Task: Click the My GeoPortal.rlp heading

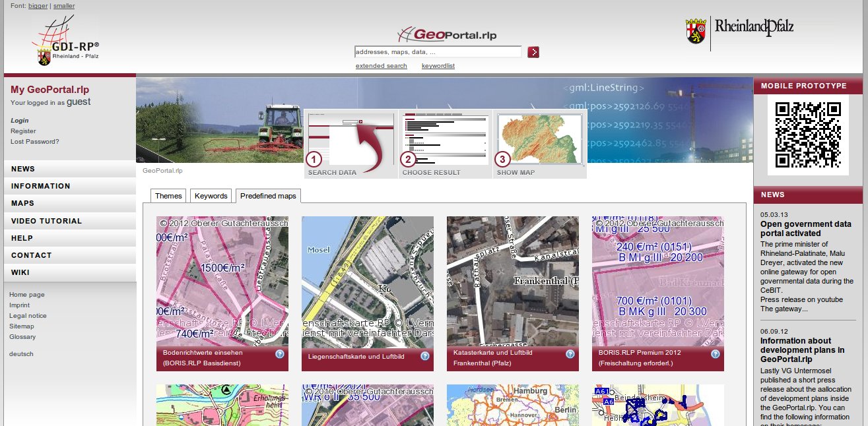Action: point(50,90)
